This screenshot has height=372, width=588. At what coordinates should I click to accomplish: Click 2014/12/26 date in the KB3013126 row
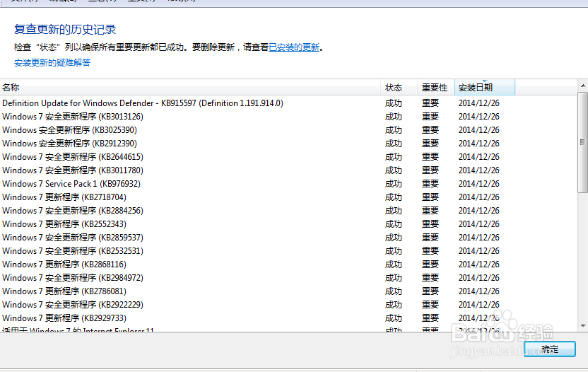click(479, 117)
